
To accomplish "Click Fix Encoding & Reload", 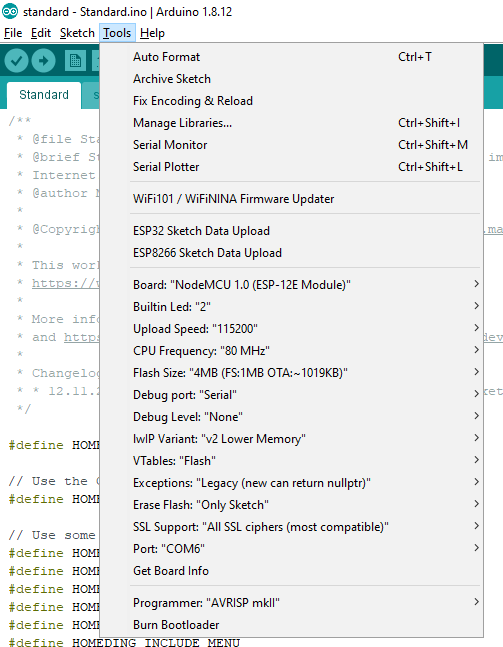I will 291,101.
